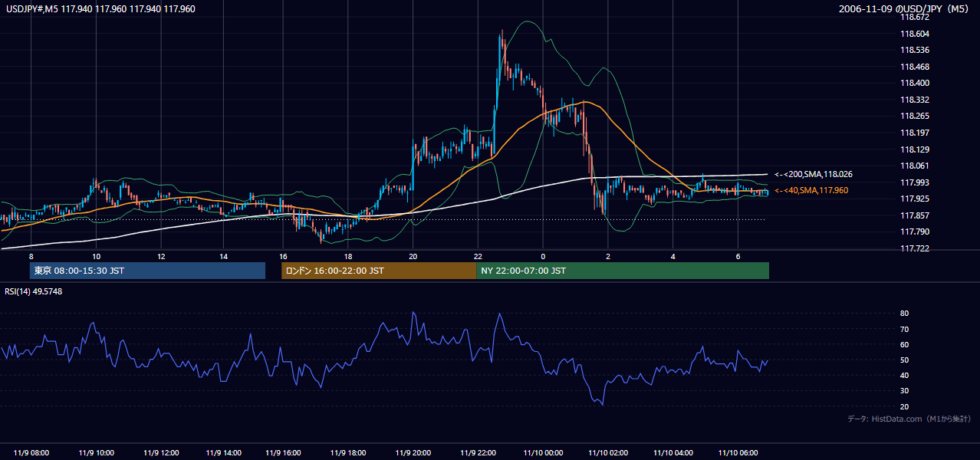
Task: Click RSI axis level 50
Action: pyautogui.click(x=905, y=360)
